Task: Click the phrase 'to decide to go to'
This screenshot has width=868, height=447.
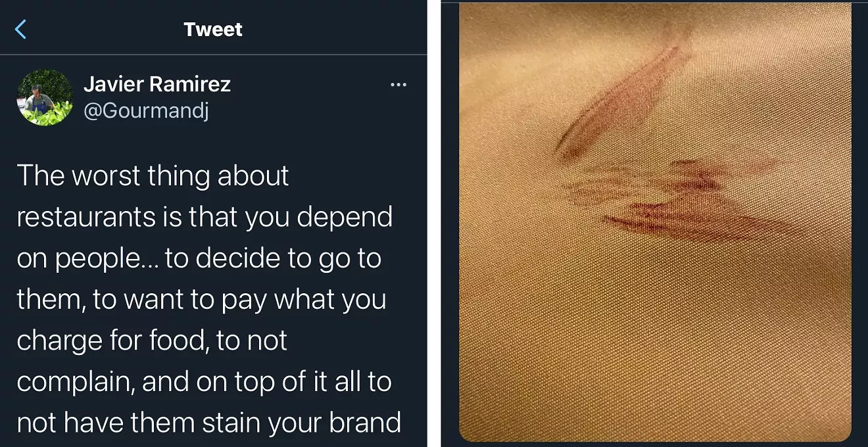Action: coord(273,259)
